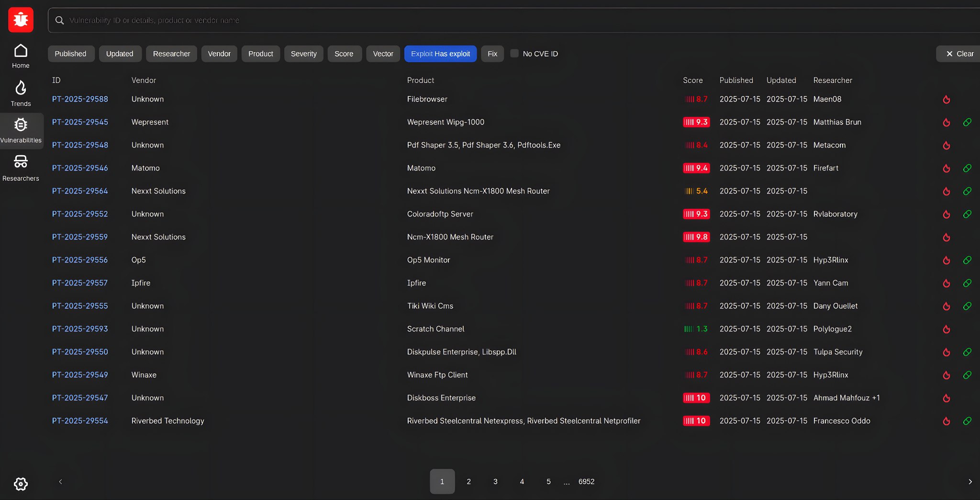Open the active Exploit Has exploit filter
The height and width of the screenshot is (500, 980).
[x=440, y=54]
